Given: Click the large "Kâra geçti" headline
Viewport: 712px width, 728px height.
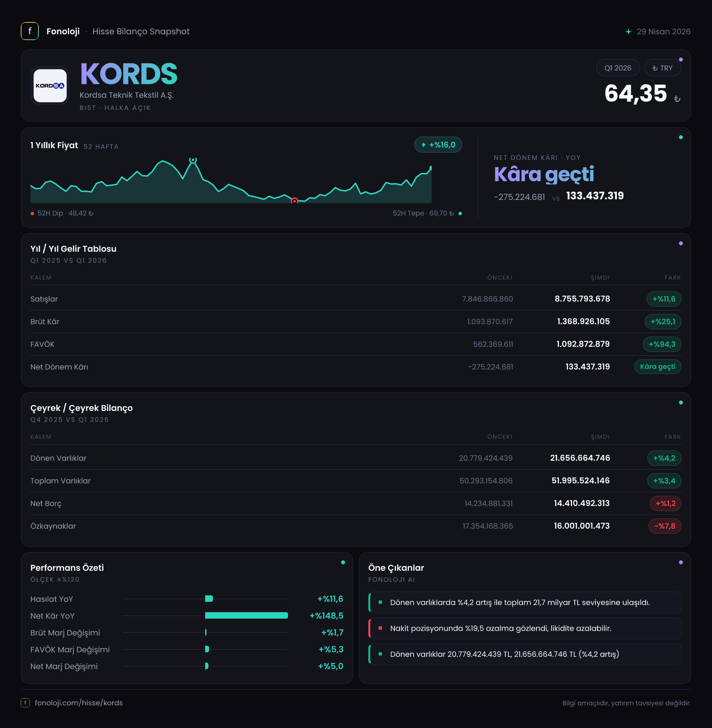Looking at the screenshot, I should point(544,175).
